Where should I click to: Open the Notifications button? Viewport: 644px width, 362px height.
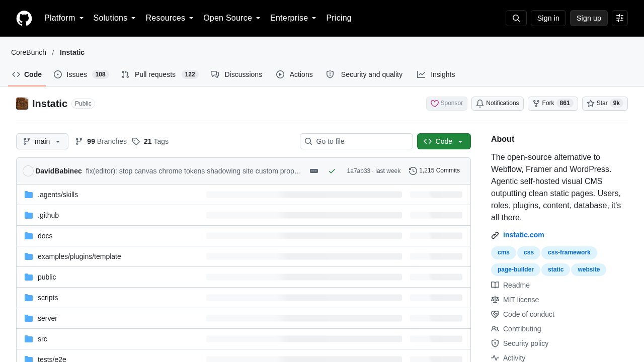click(498, 104)
